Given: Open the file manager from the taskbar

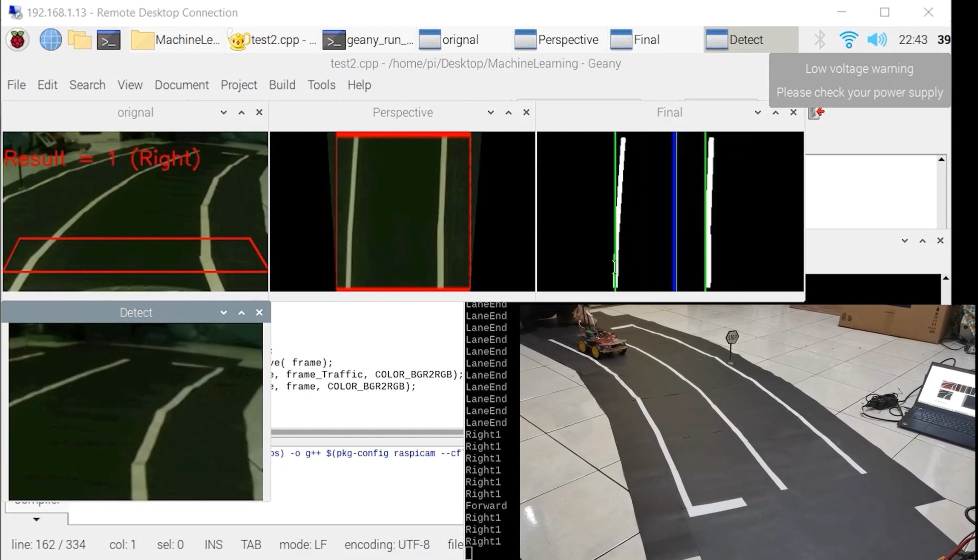Looking at the screenshot, I should click(x=80, y=39).
